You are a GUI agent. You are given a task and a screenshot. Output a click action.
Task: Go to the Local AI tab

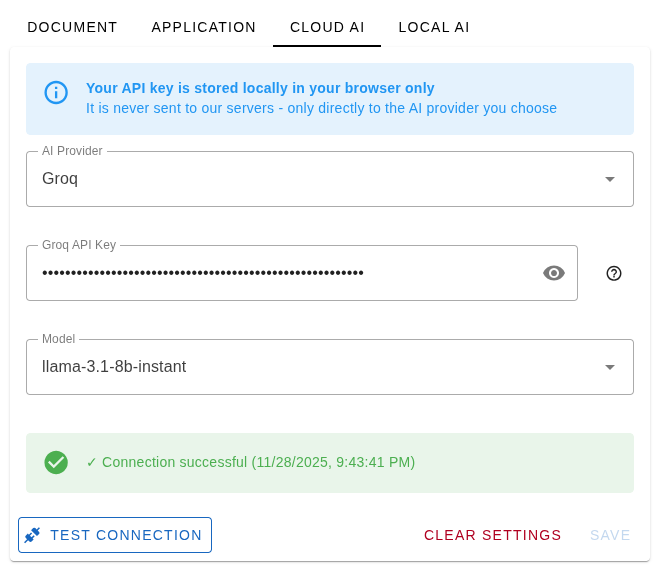pos(434,27)
